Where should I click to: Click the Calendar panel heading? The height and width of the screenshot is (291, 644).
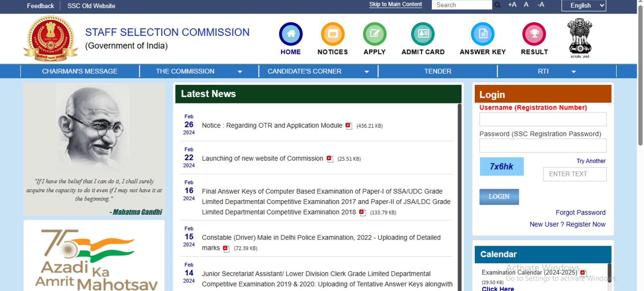tap(499, 254)
